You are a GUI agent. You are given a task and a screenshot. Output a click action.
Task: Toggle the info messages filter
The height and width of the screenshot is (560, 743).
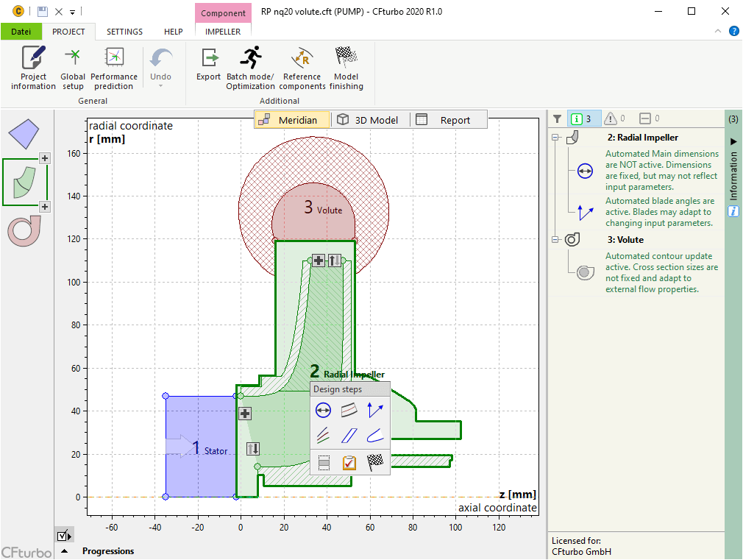[584, 118]
